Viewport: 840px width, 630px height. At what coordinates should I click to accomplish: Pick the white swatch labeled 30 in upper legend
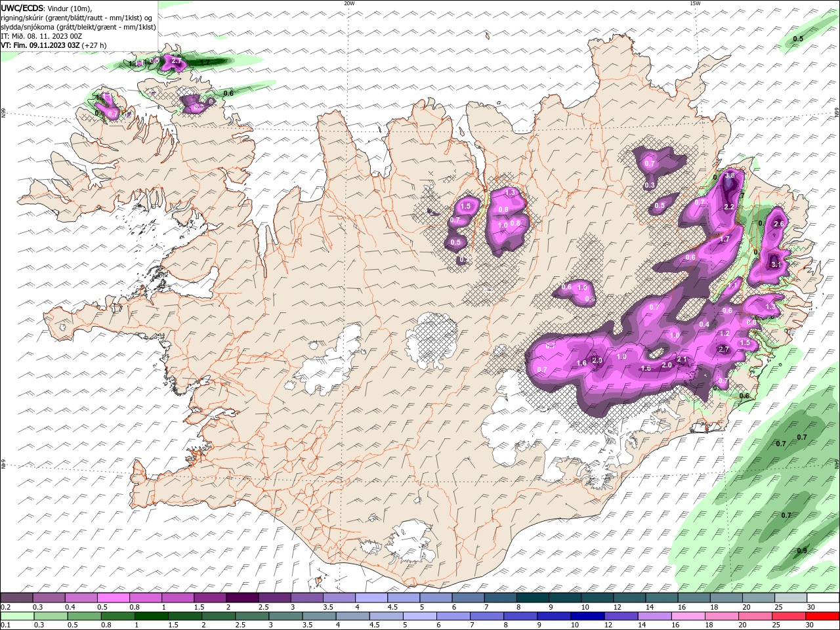(823, 598)
